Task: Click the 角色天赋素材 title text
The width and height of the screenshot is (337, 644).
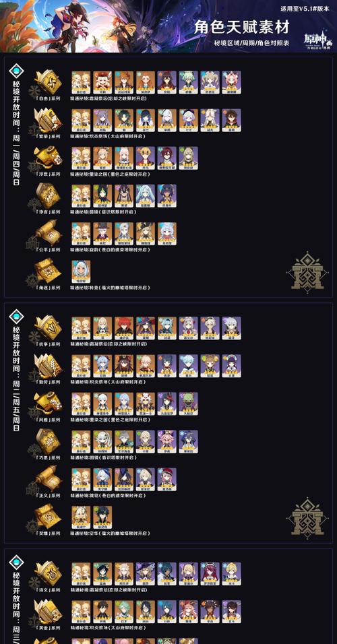Action: 242,27
